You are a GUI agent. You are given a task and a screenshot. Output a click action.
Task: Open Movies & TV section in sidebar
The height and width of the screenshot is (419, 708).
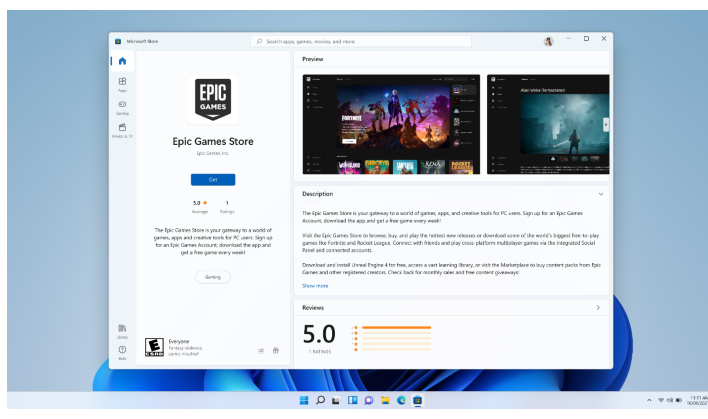coord(122,130)
